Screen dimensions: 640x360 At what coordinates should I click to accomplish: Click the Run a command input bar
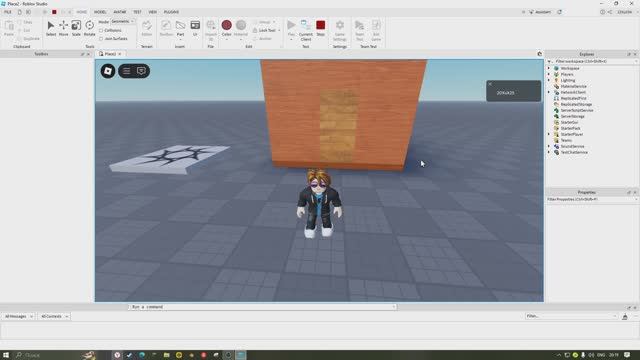pos(263,307)
